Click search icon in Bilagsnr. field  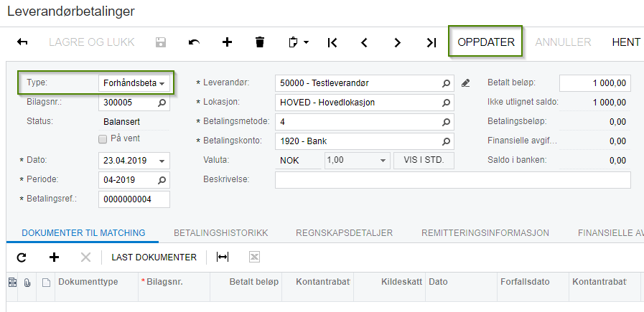point(162,103)
